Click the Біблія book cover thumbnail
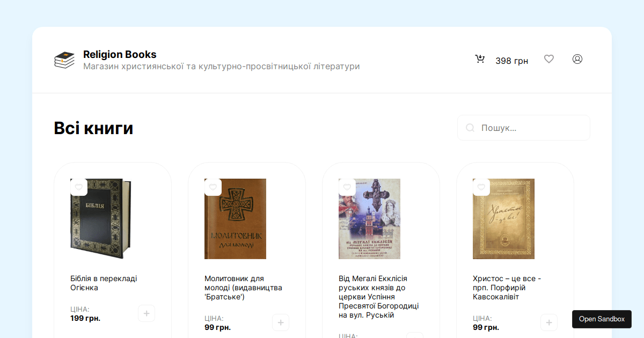 (x=101, y=219)
